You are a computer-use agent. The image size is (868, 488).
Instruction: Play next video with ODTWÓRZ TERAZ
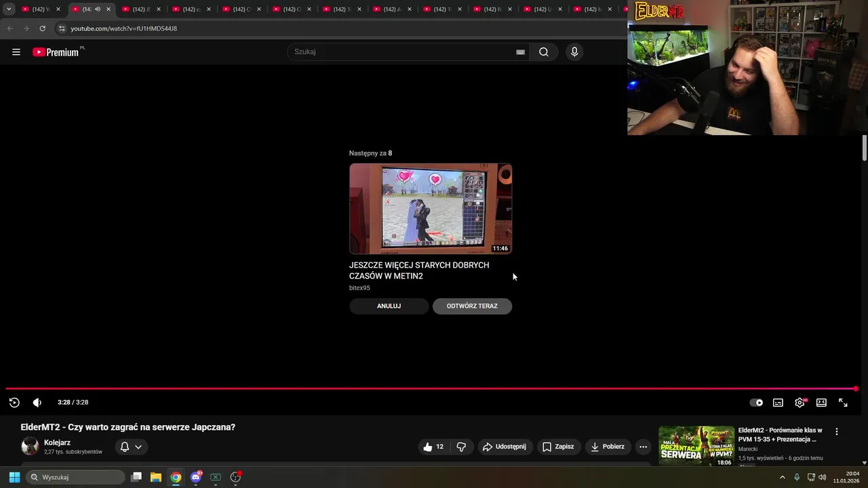(x=472, y=306)
